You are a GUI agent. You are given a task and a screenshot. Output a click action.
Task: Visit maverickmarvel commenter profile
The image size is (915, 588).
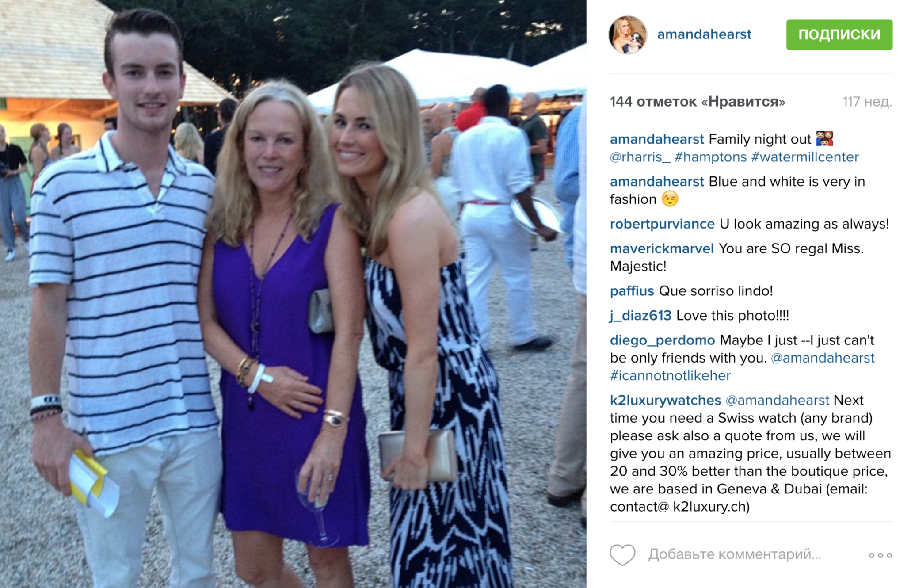pos(662,248)
